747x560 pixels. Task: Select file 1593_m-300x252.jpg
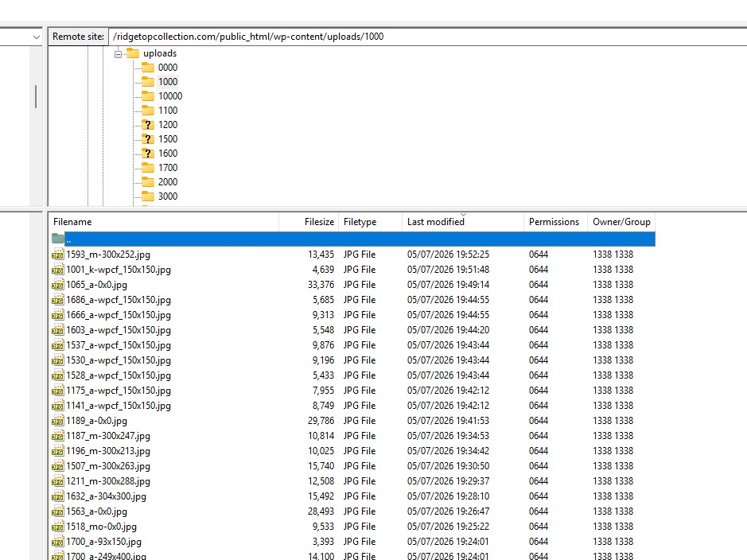(x=107, y=255)
